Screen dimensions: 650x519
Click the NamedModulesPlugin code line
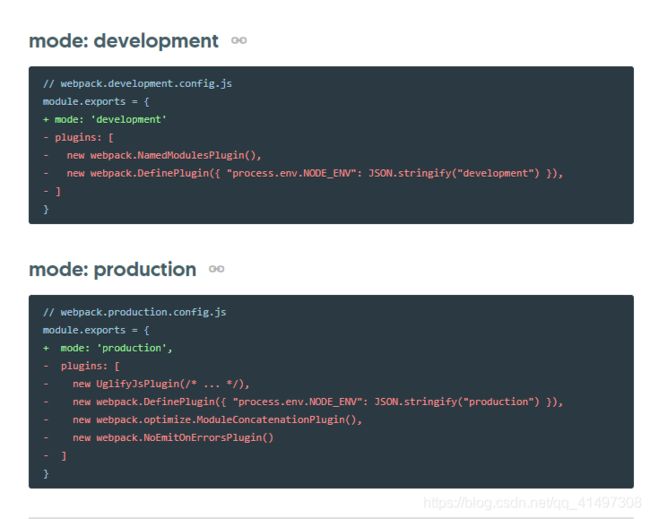pyautogui.click(x=152, y=155)
